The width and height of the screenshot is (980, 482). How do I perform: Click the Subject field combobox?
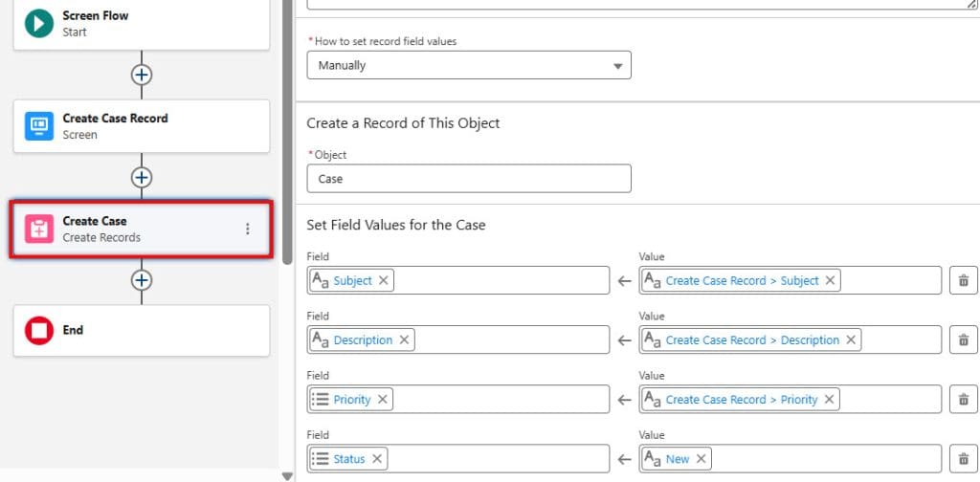pyautogui.click(x=458, y=280)
